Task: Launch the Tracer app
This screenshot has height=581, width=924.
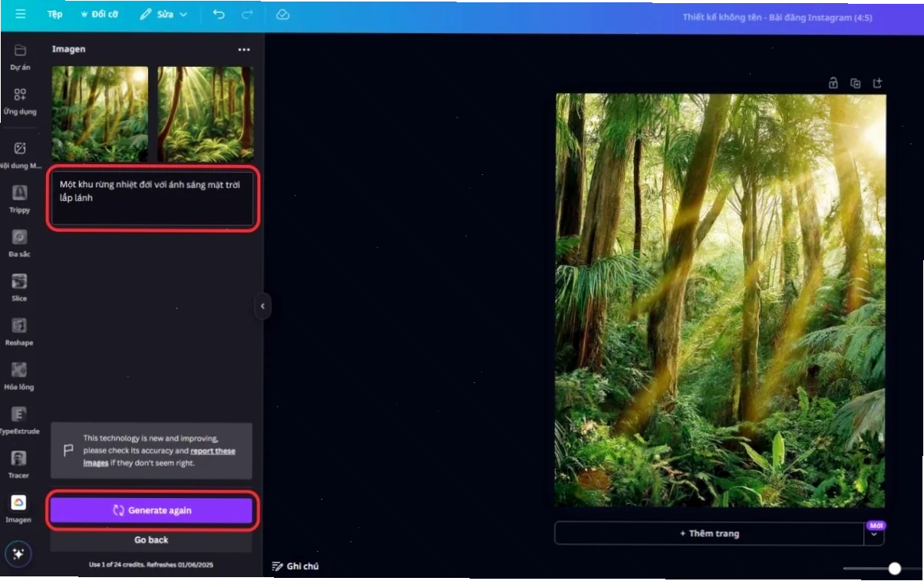Action: point(20,464)
